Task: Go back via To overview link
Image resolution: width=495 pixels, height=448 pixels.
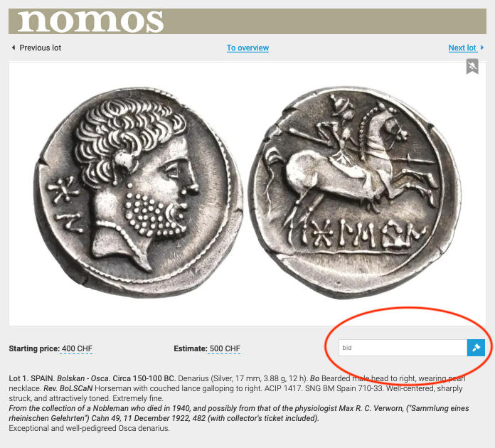Action: click(x=247, y=48)
